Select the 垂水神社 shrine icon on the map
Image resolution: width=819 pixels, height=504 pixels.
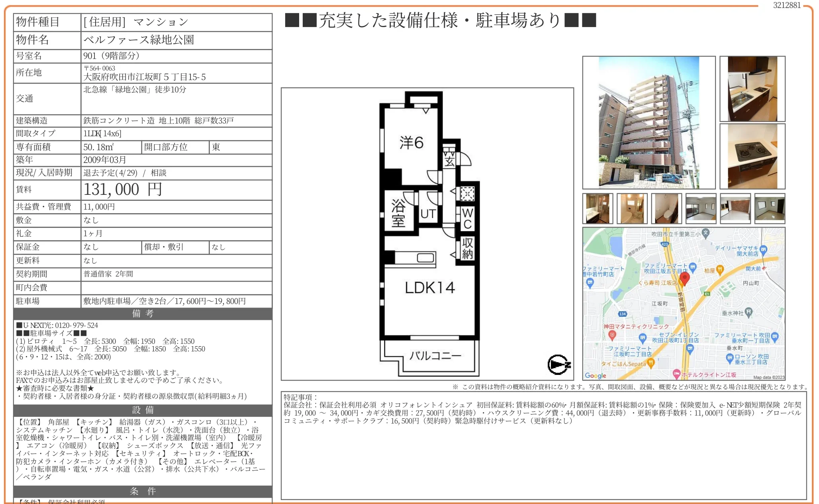coord(748,312)
